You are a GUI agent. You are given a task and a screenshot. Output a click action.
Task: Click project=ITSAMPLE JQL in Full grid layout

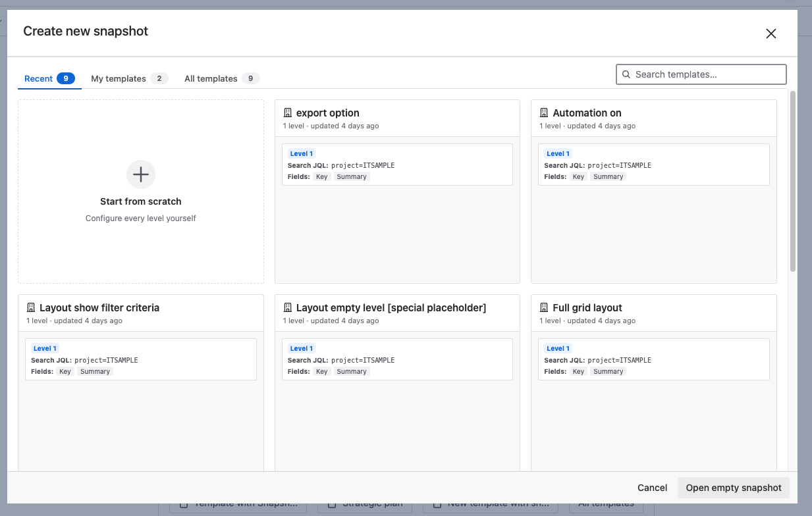click(619, 360)
